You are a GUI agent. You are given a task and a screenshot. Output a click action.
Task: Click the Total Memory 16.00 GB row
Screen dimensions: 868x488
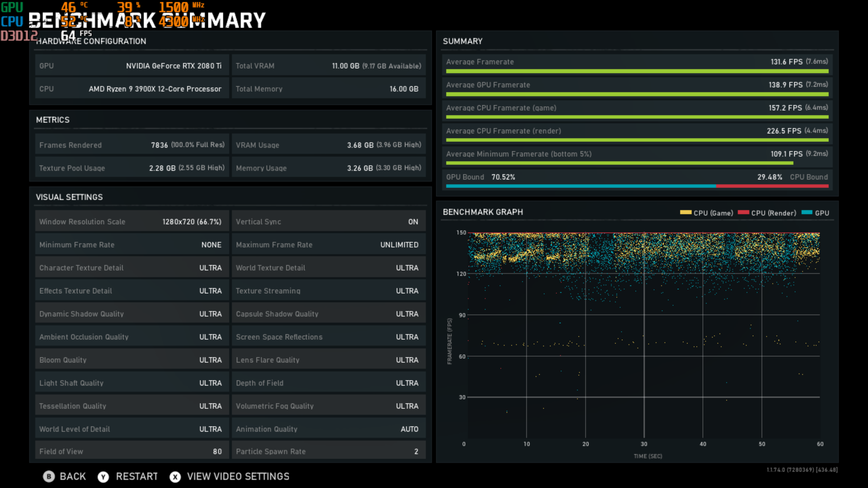pos(329,89)
